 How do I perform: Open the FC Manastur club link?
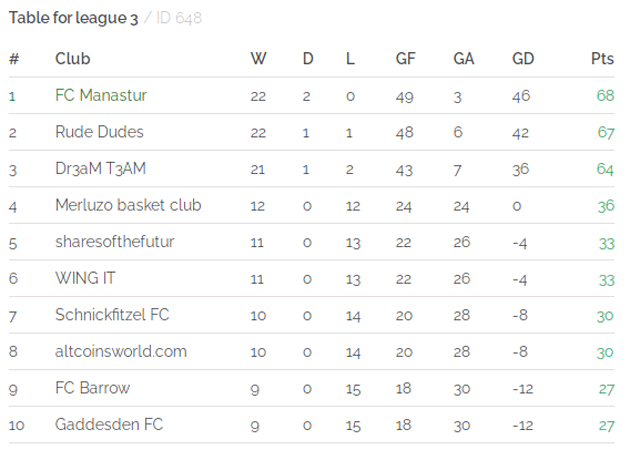tap(101, 95)
